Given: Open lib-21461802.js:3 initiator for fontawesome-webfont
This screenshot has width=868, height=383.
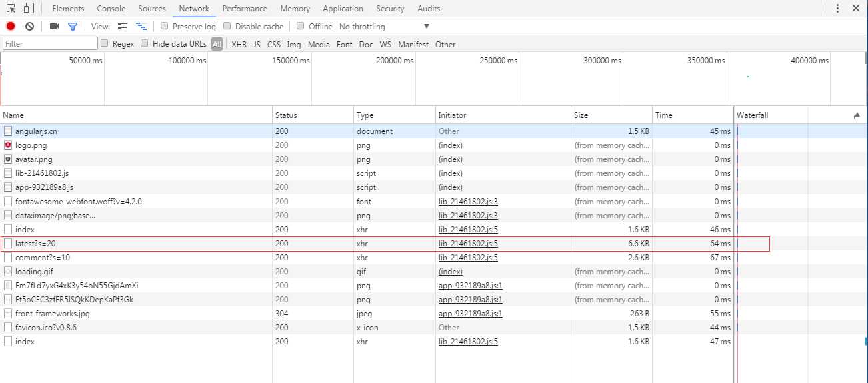Looking at the screenshot, I should point(468,202).
